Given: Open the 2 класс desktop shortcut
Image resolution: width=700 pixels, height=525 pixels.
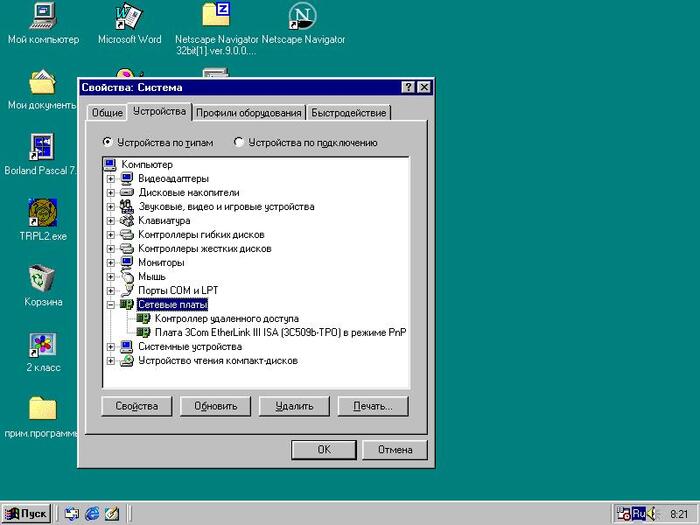Looking at the screenshot, I should tap(43, 345).
